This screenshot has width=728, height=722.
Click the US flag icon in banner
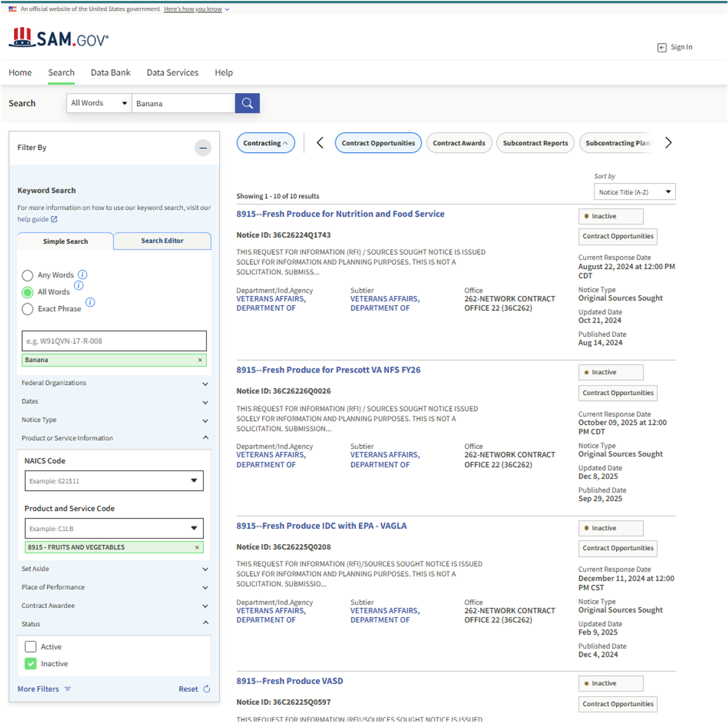(12, 9)
